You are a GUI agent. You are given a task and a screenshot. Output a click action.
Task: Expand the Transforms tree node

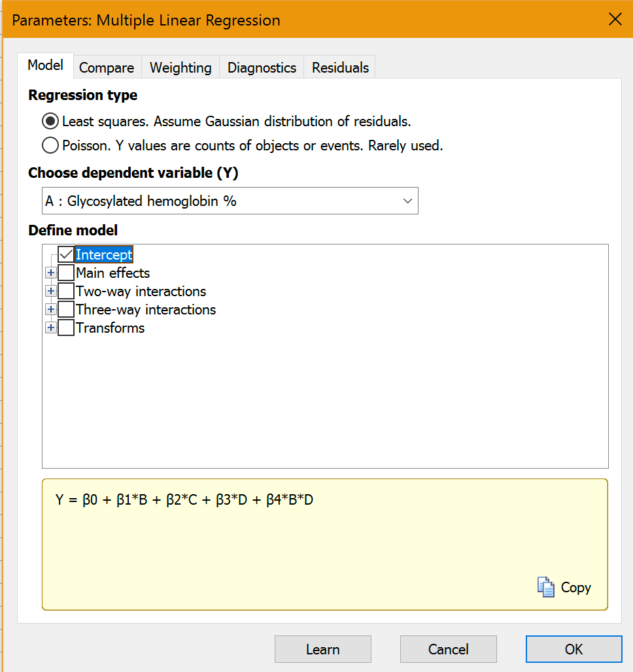[50, 328]
